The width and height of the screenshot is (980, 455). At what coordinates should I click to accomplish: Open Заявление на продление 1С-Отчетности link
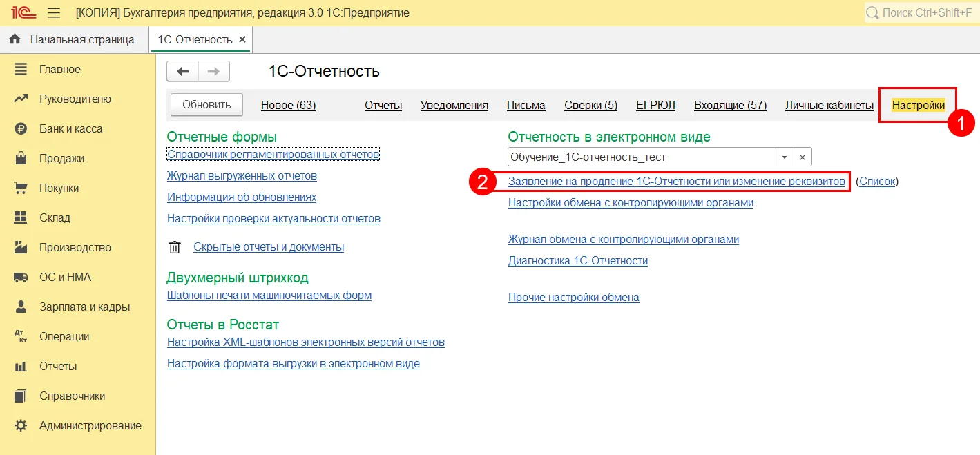click(x=677, y=181)
